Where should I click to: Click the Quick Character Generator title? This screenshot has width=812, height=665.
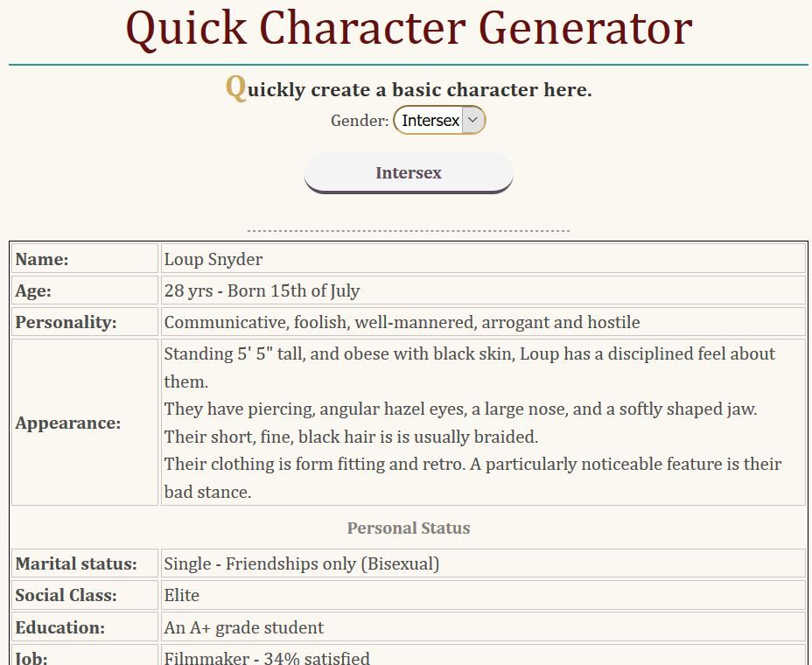[x=409, y=27]
